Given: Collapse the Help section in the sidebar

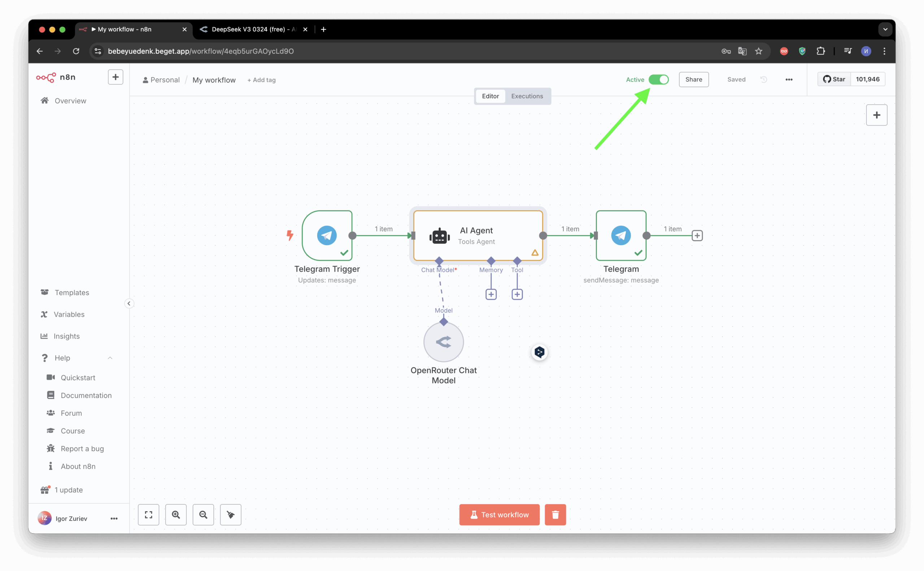Looking at the screenshot, I should 110,357.
